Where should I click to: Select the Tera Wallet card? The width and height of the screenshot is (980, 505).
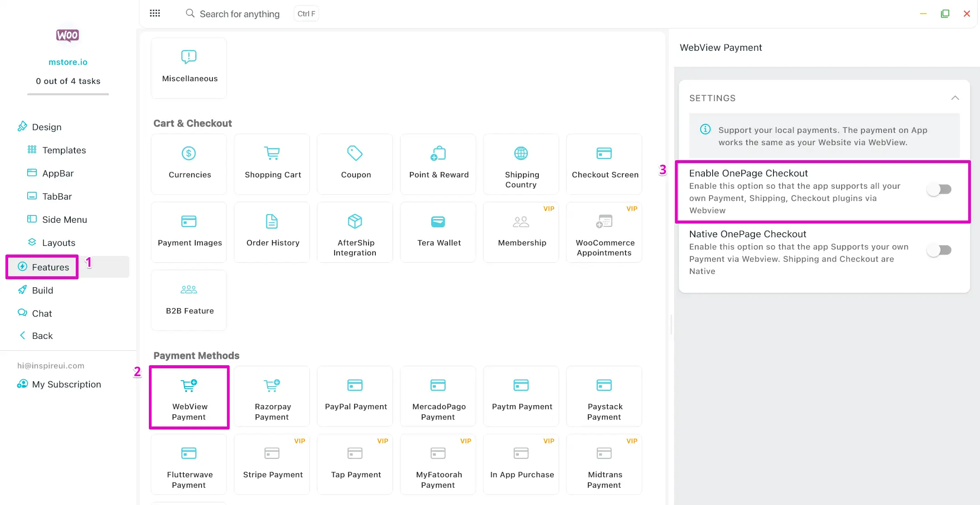pyautogui.click(x=438, y=232)
